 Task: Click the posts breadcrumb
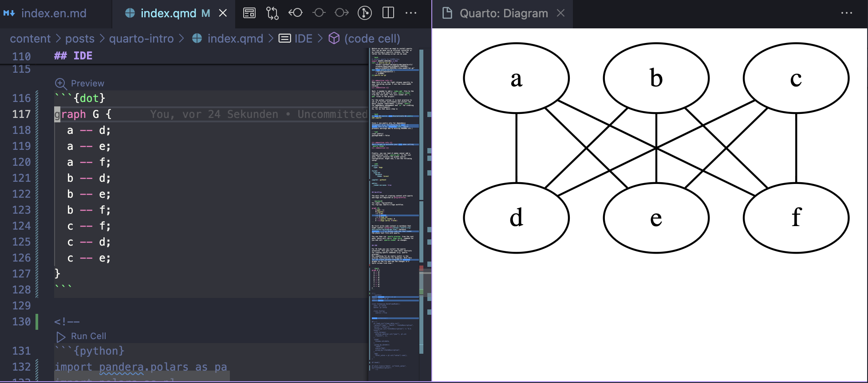click(x=80, y=39)
